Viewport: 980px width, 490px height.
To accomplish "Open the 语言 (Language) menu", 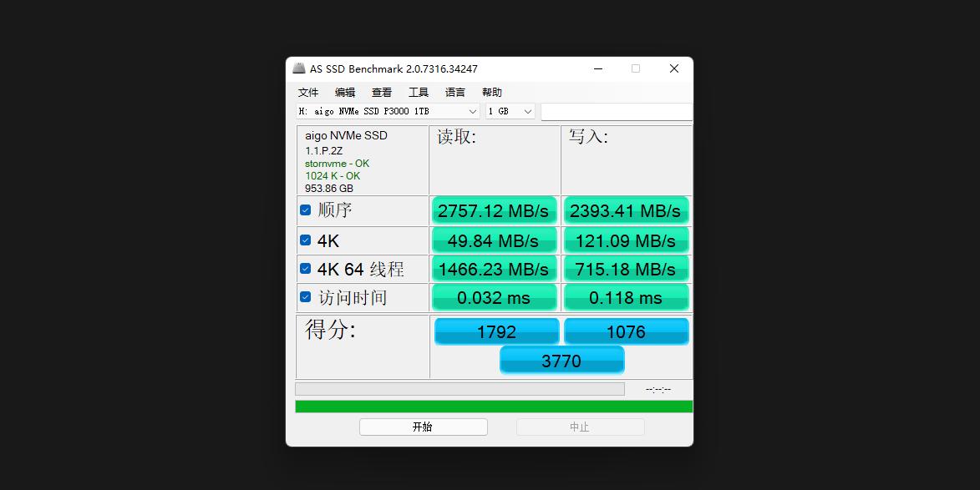I will tap(454, 92).
